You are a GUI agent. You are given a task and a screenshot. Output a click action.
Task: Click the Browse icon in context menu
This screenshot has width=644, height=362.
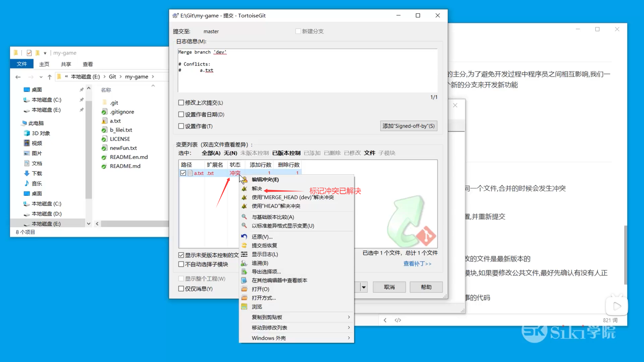pos(244,306)
